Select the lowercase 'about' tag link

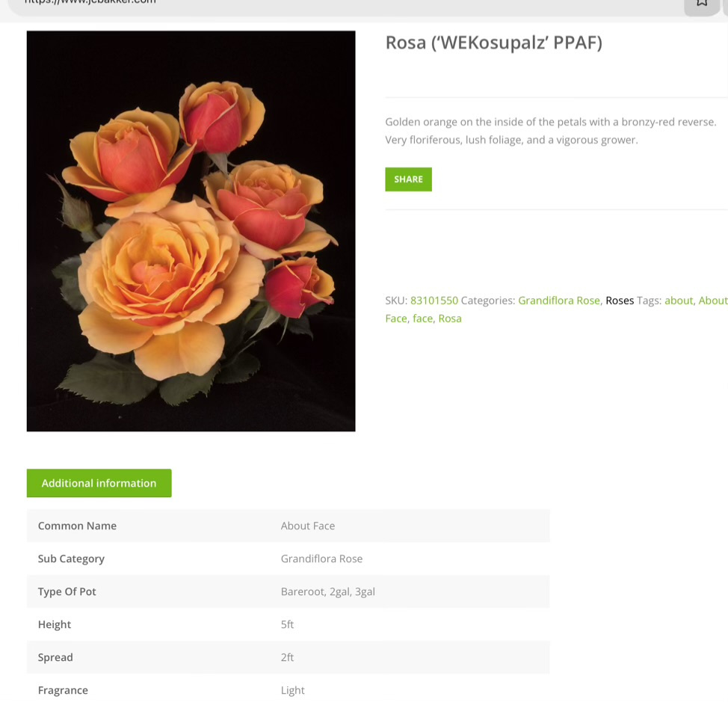pos(679,301)
